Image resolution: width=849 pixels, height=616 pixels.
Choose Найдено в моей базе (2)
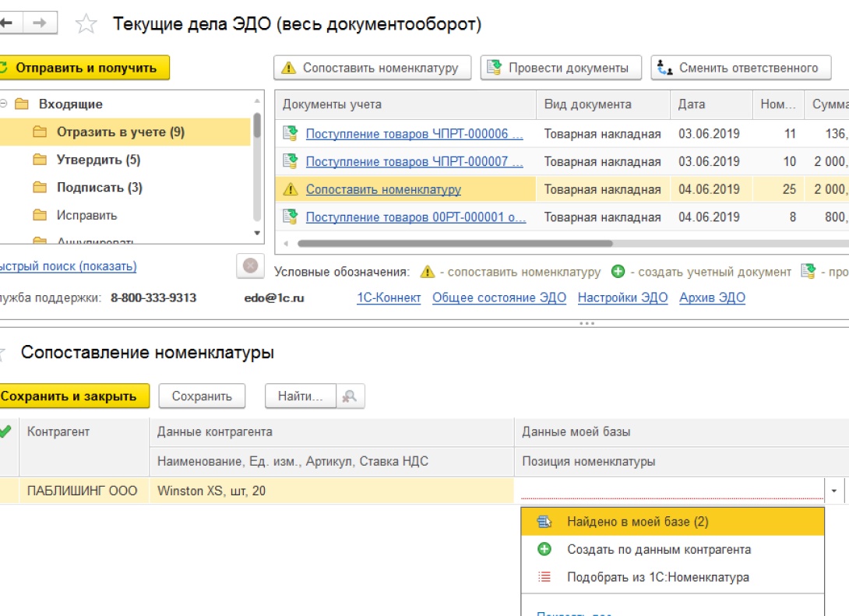tap(672, 521)
